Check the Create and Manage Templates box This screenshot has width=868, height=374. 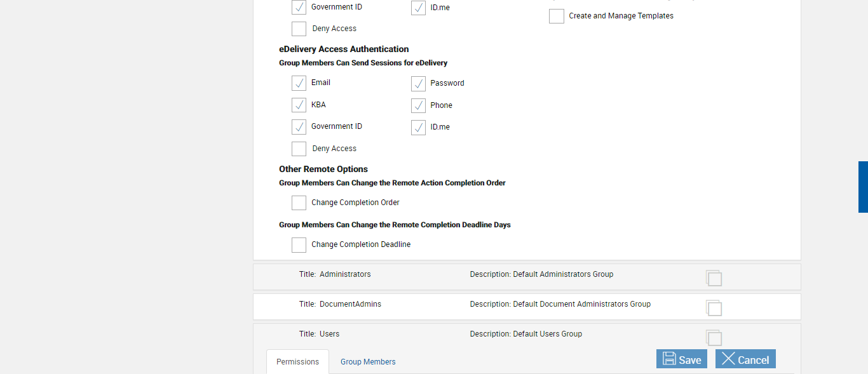pos(557,17)
